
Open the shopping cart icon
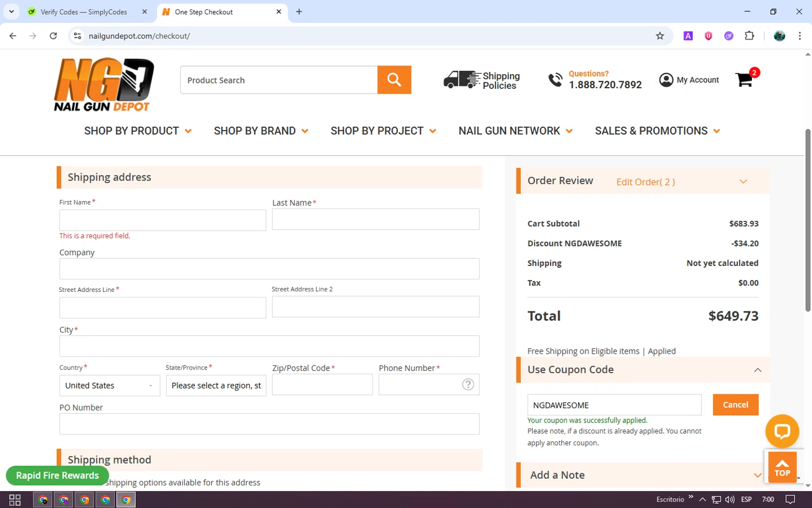745,80
